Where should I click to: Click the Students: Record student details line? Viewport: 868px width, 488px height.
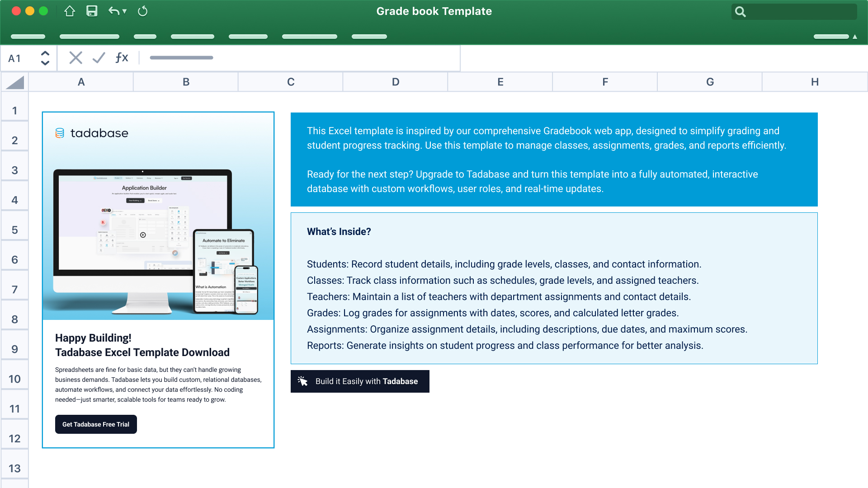(504, 264)
